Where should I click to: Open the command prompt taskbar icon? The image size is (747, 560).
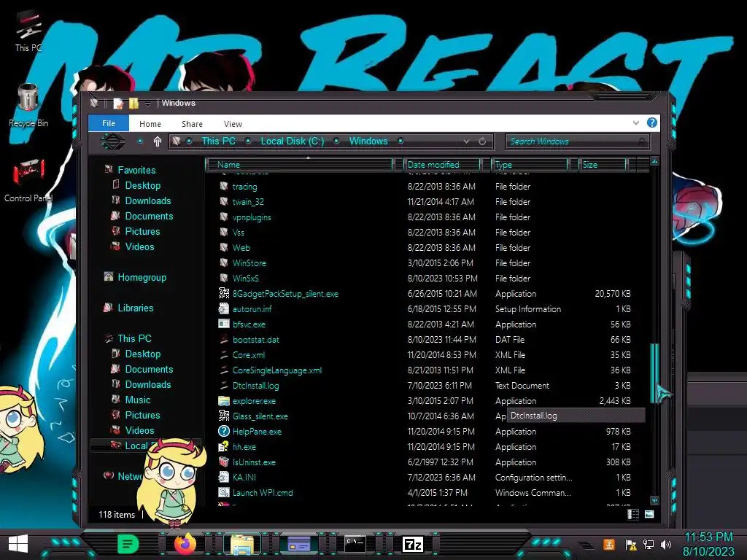tap(355, 544)
